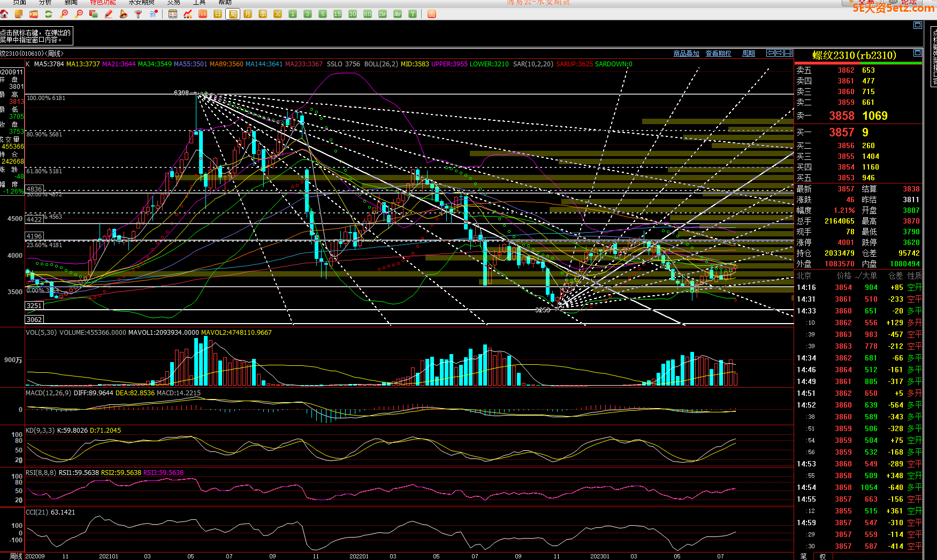The height and width of the screenshot is (560, 937).
Task: Click the 商品叠加 link
Action: (687, 53)
